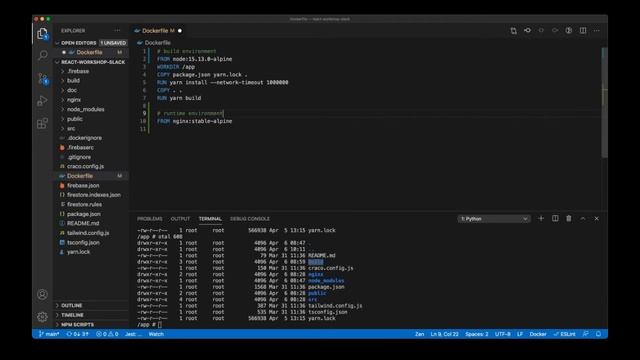Screen dimensions: 640x360
Task: Click ESLint status bar item
Action: 564,334
